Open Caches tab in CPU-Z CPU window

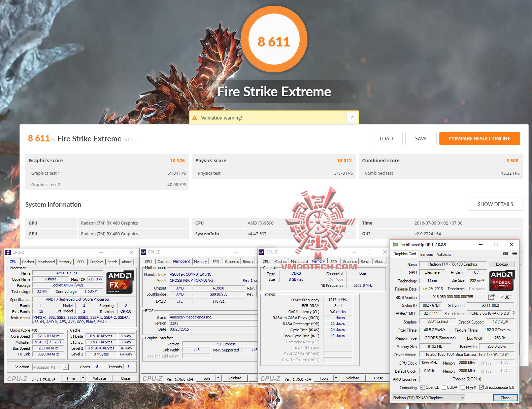click(x=28, y=262)
